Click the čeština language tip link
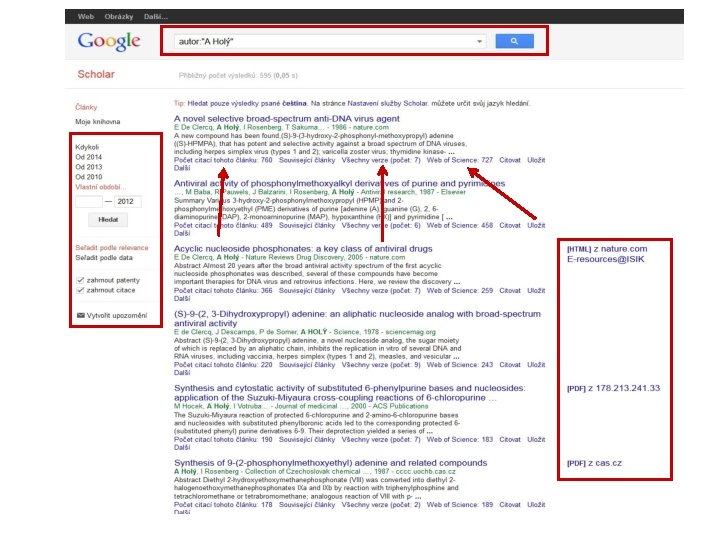Viewport: 720px width, 540px height. (294, 103)
